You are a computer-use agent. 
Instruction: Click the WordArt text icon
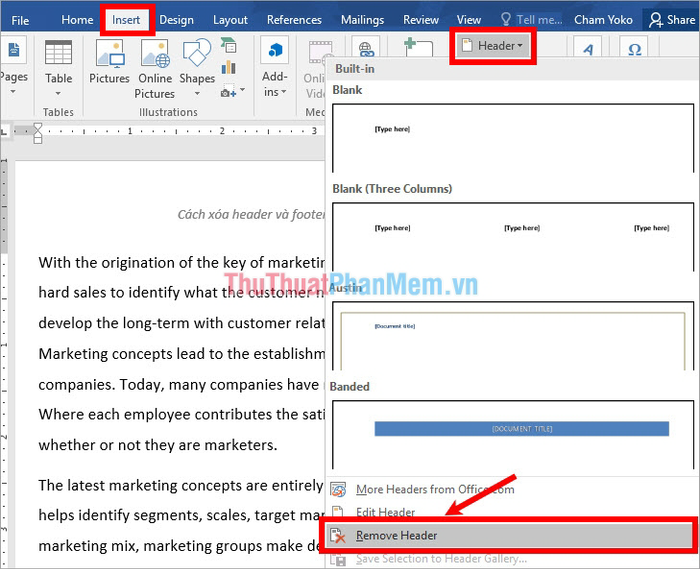pyautogui.click(x=588, y=48)
